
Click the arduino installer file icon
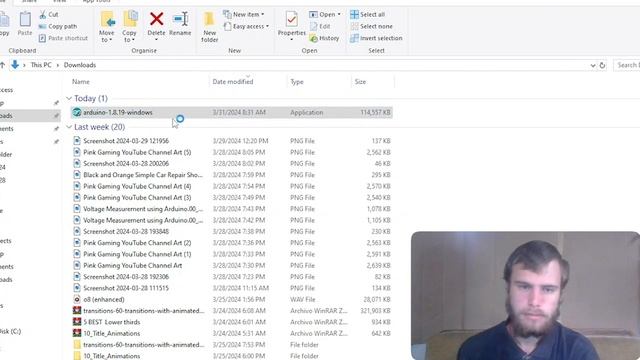pos(77,112)
